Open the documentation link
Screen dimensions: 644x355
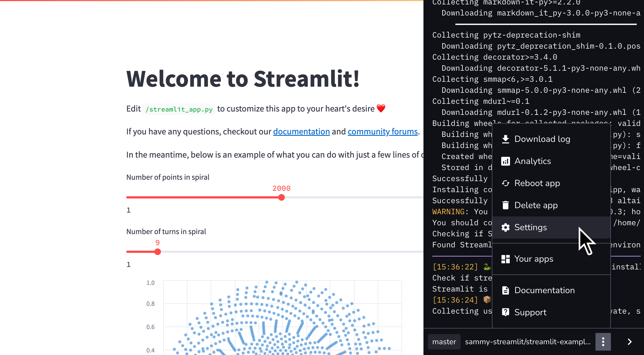[301, 131]
